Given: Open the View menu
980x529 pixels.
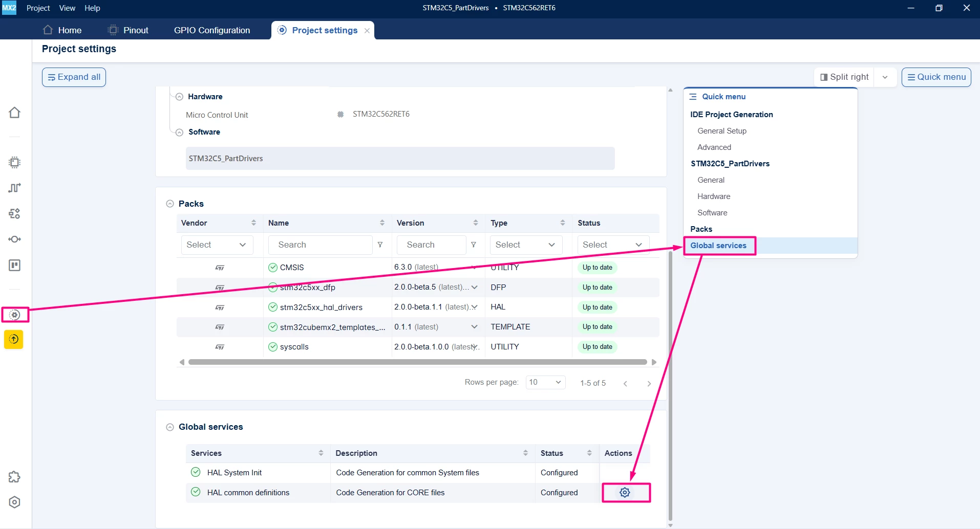Looking at the screenshot, I should coord(67,8).
